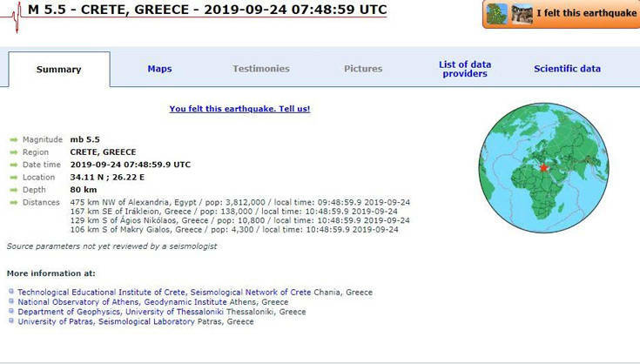Click 'You felt this earthquake. Tell us!' link

[239, 109]
